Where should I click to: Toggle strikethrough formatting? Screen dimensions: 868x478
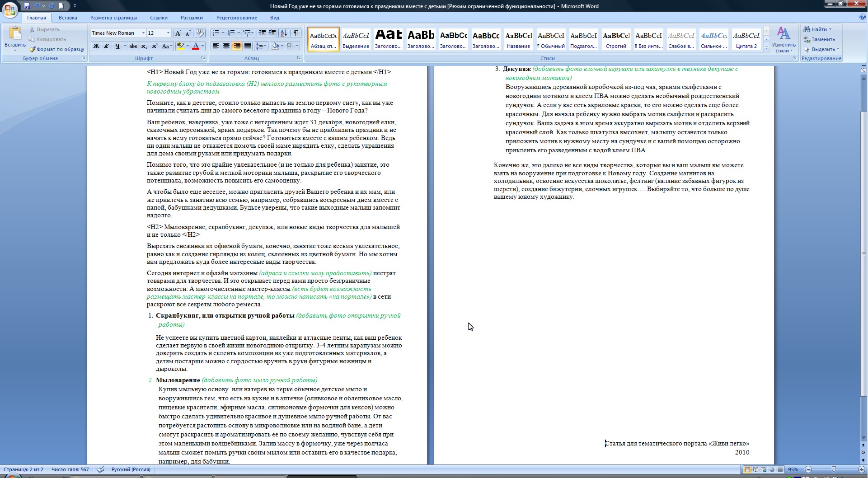pos(133,46)
